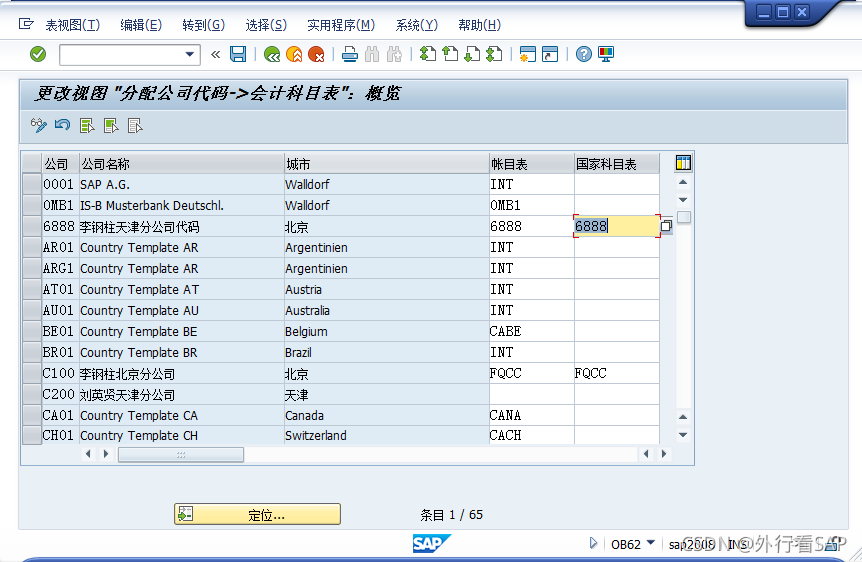This screenshot has width=862, height=562.
Task: Click the green checkmark Enter icon
Action: (38, 54)
